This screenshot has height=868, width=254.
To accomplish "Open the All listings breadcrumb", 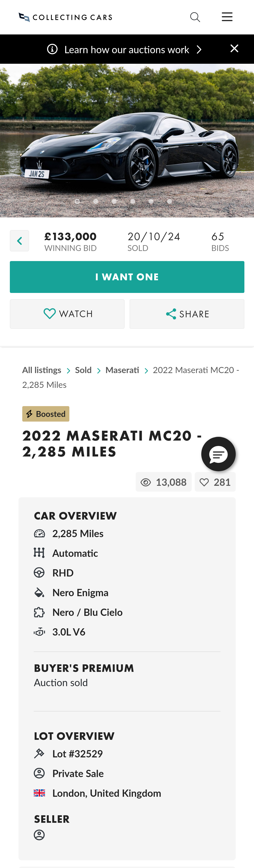I will [x=42, y=370].
